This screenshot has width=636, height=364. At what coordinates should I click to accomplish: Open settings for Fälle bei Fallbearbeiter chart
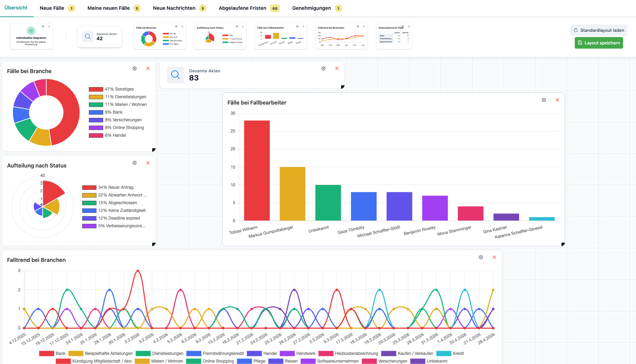coord(544,100)
